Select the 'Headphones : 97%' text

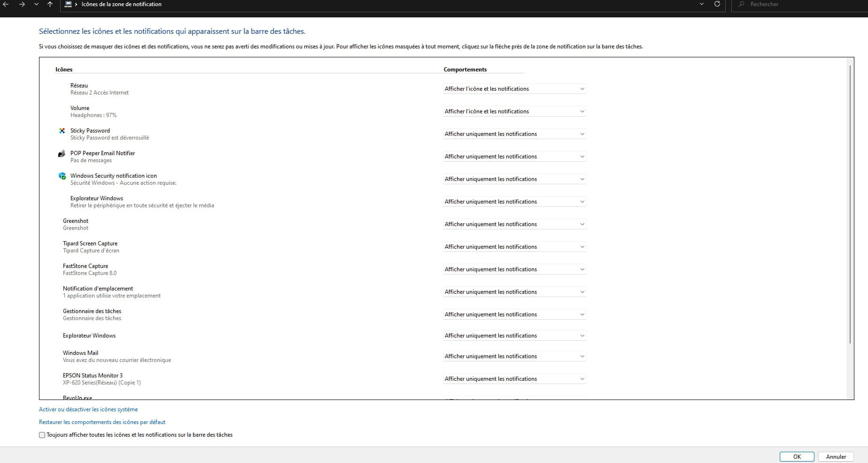(x=93, y=115)
